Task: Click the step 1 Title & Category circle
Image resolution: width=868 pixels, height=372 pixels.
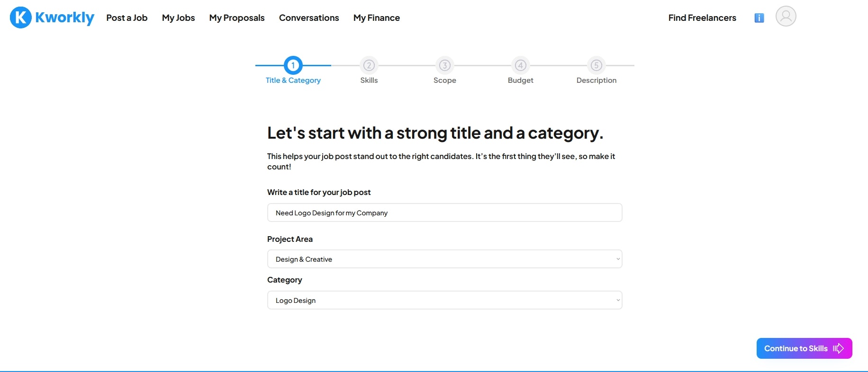Action: pos(293,65)
